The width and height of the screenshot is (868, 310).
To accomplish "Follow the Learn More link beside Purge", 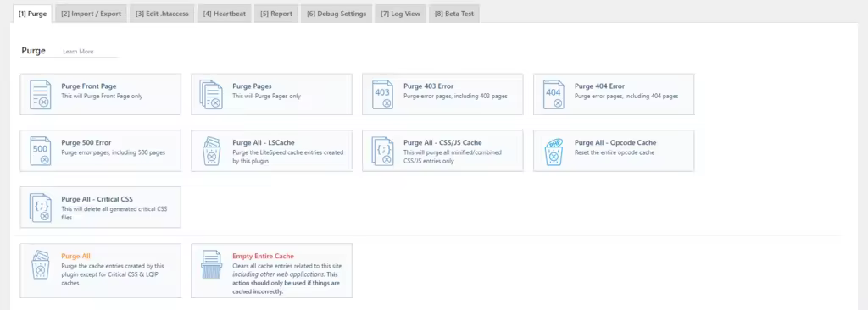I will coord(78,52).
